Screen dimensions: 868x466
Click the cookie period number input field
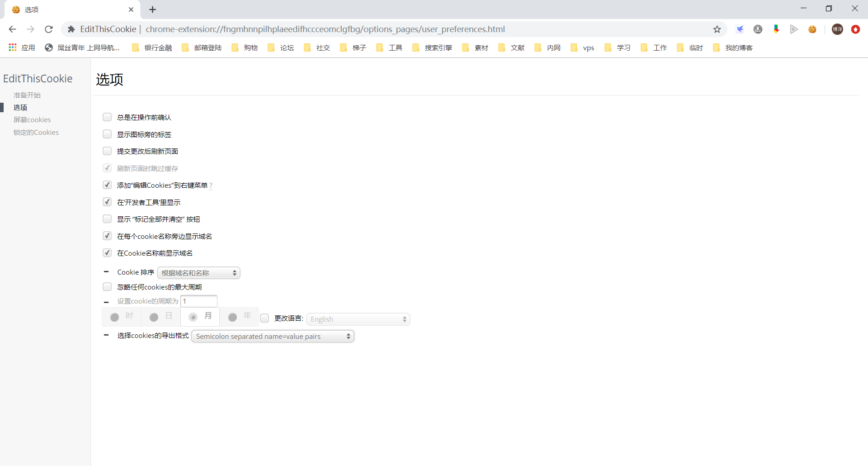coord(199,301)
